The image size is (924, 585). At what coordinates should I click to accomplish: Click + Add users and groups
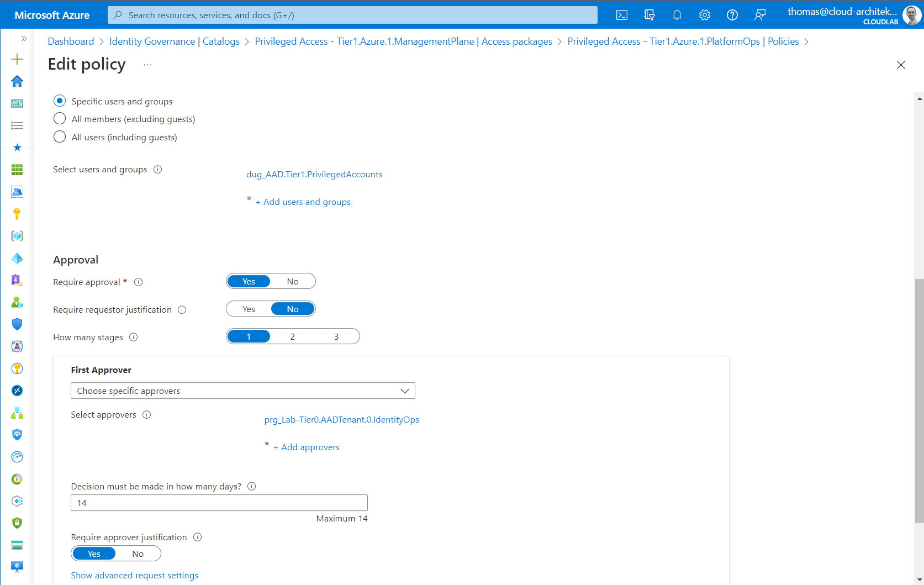tap(303, 202)
